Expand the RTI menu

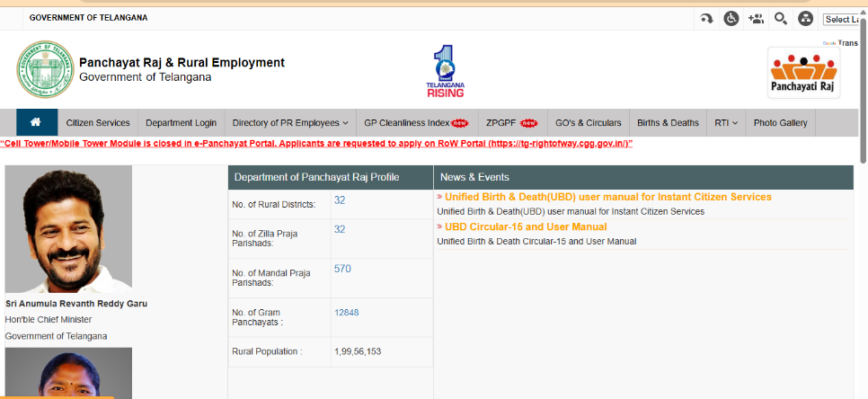(x=726, y=123)
